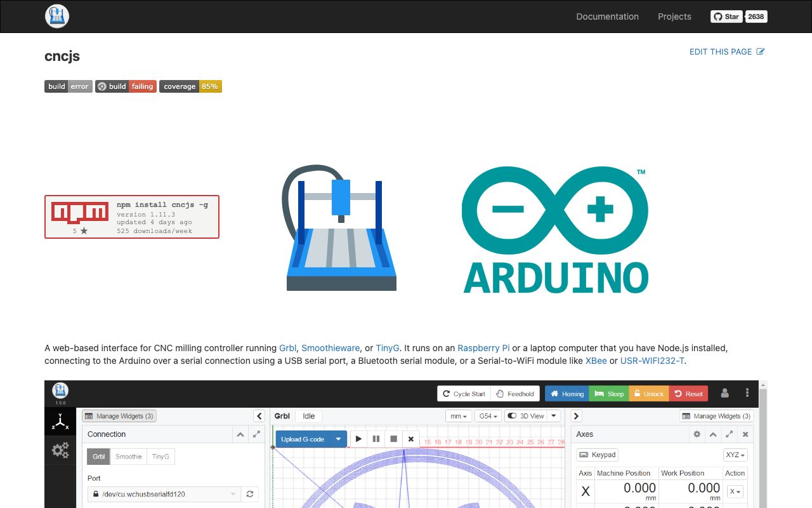Open the XYZ dropdown in Axes
812x508 pixels.
(x=735, y=455)
